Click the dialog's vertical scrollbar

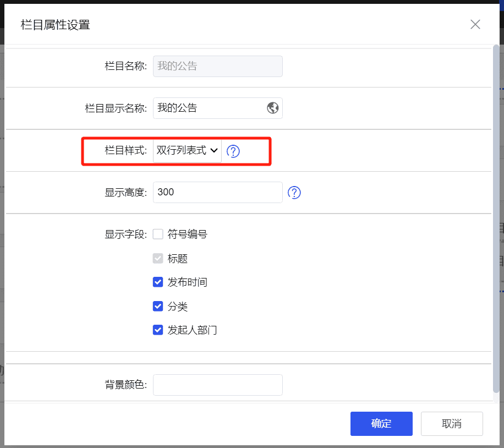tap(496, 218)
